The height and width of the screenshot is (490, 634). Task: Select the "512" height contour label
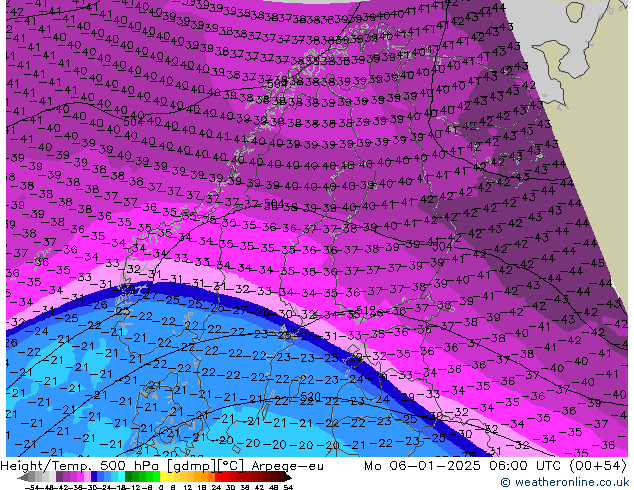pyautogui.click(x=366, y=310)
